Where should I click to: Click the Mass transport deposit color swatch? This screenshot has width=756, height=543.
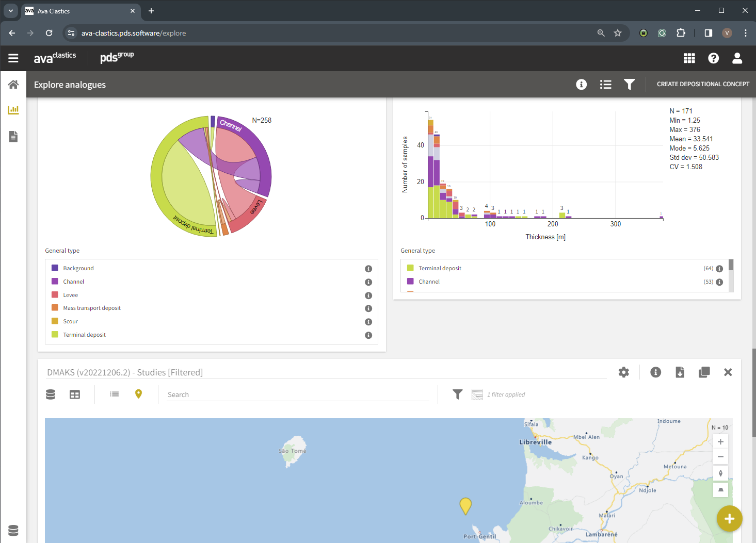(x=55, y=308)
